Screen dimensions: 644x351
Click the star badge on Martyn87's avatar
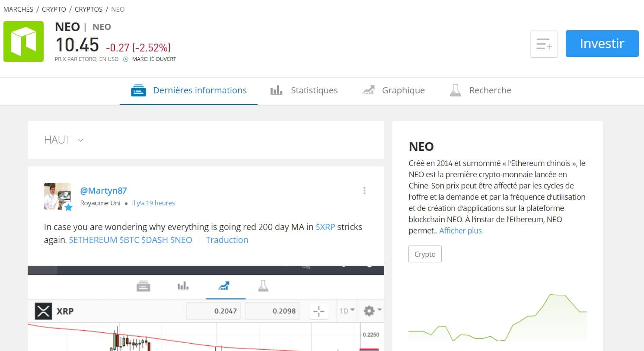click(x=68, y=207)
